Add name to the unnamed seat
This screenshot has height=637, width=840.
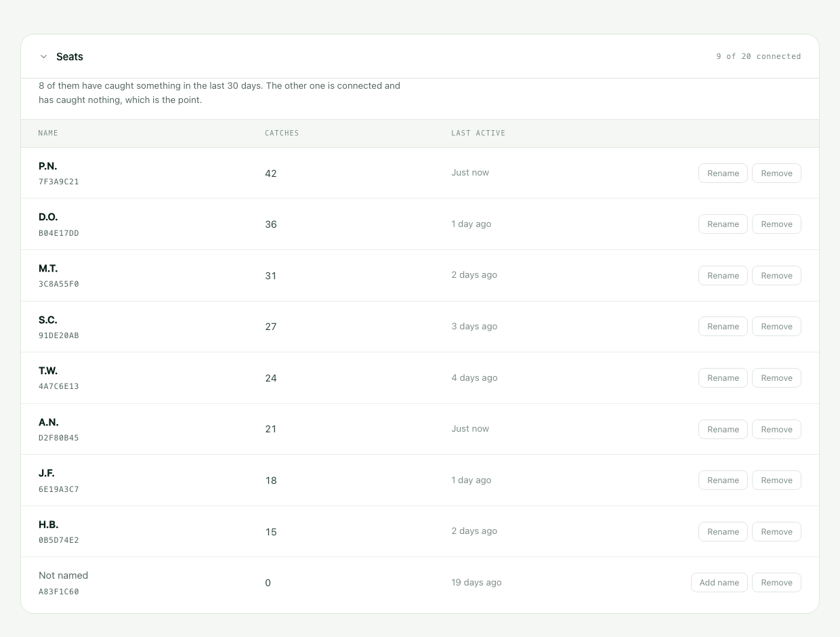pyautogui.click(x=719, y=583)
